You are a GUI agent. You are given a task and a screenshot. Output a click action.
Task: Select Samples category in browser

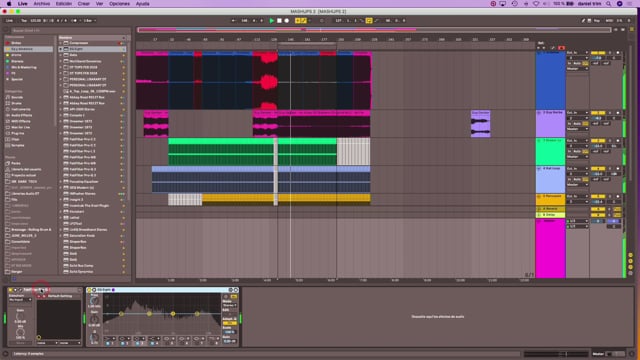point(18,145)
